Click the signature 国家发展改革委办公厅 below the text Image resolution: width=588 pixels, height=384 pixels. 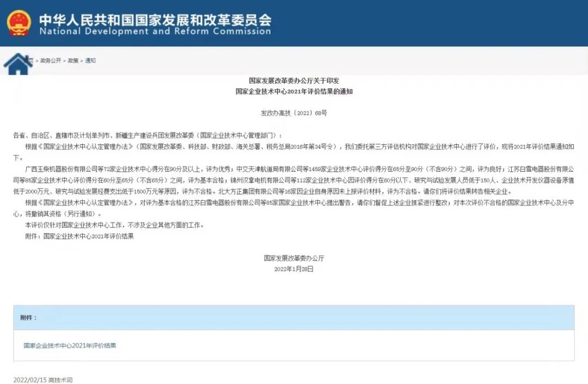(294, 258)
